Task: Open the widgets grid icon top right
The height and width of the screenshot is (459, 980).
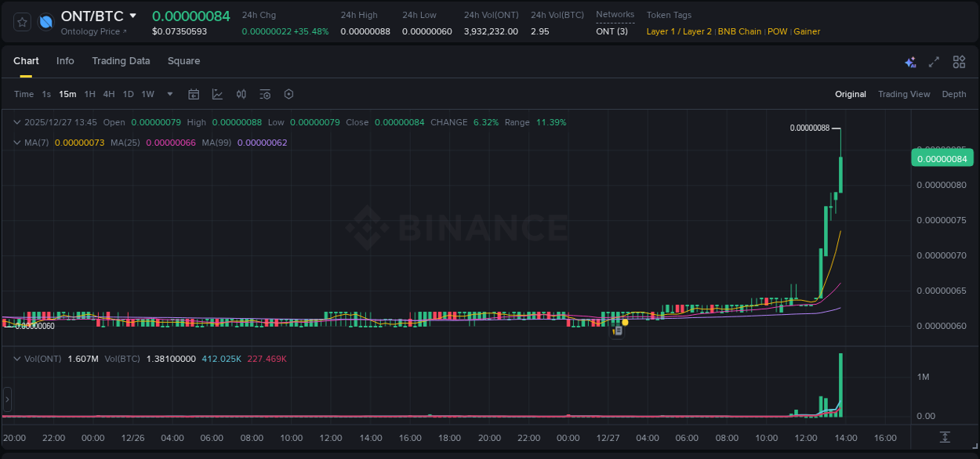Action: coord(959,61)
